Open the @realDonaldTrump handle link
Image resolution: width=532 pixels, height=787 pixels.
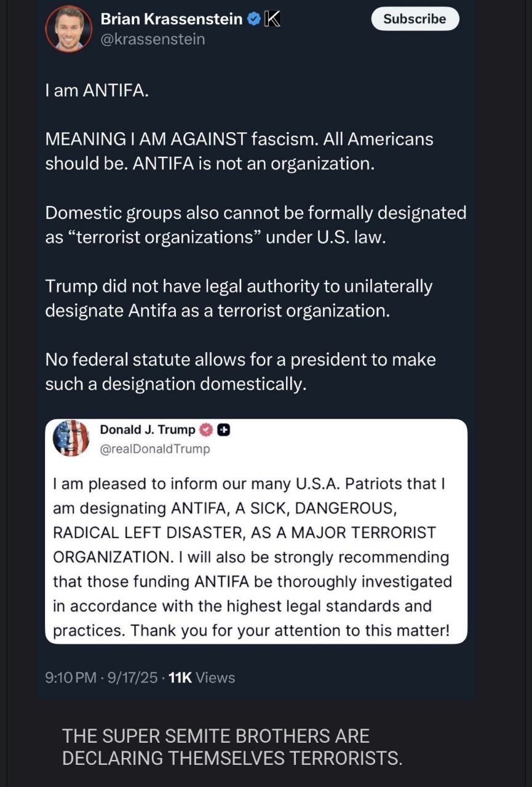[155, 449]
